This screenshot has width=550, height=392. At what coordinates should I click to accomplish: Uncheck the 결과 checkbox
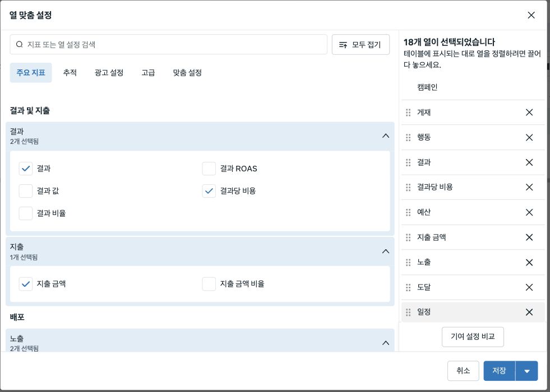click(26, 169)
